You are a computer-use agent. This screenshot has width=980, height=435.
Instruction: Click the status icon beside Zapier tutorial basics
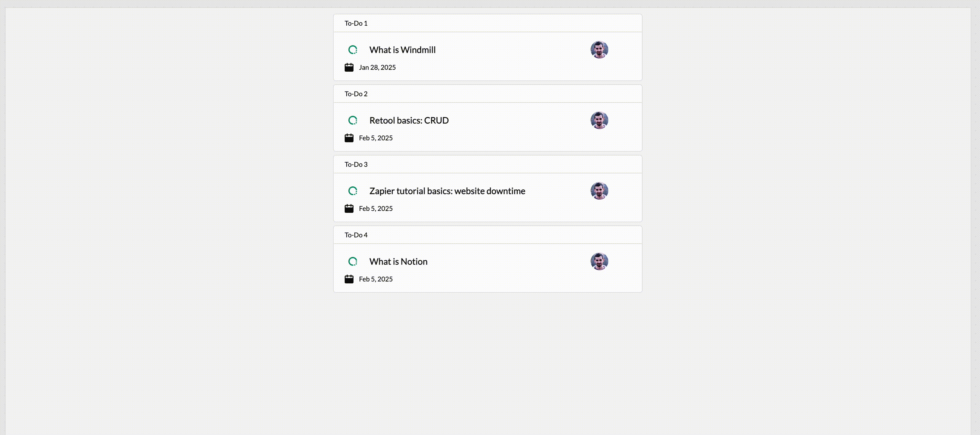(x=353, y=191)
